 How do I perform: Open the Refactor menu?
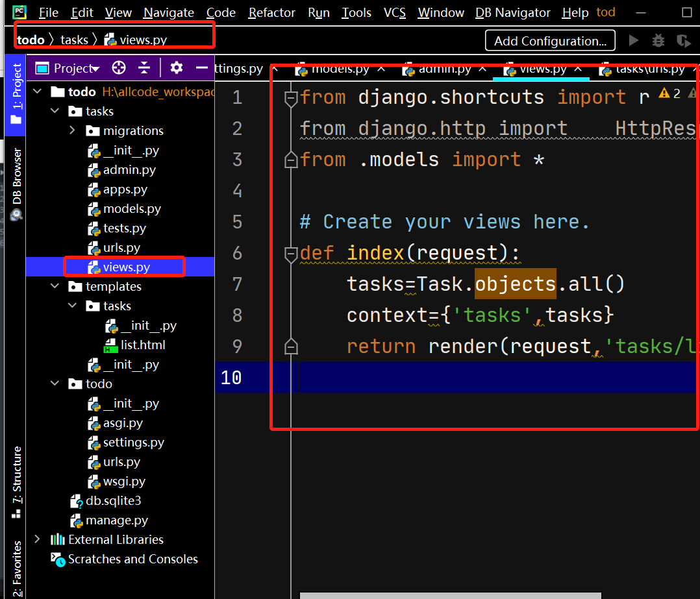[x=271, y=12]
